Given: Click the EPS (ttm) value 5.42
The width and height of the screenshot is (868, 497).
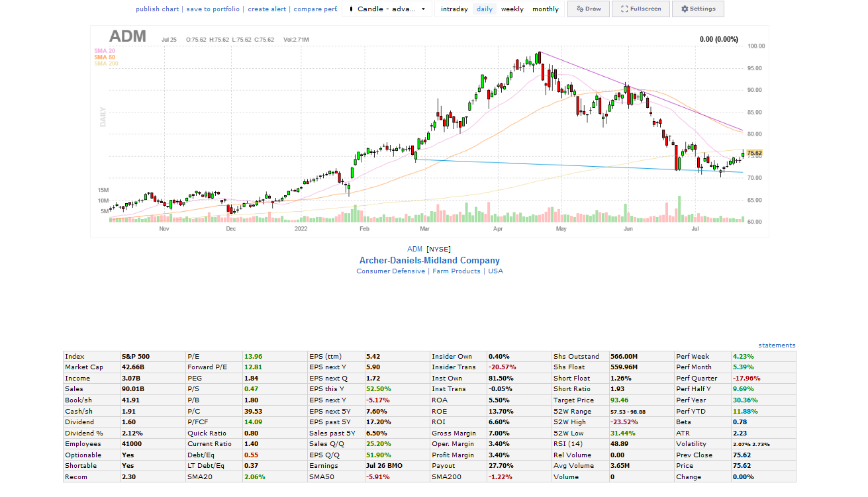Looking at the screenshot, I should (x=373, y=357).
